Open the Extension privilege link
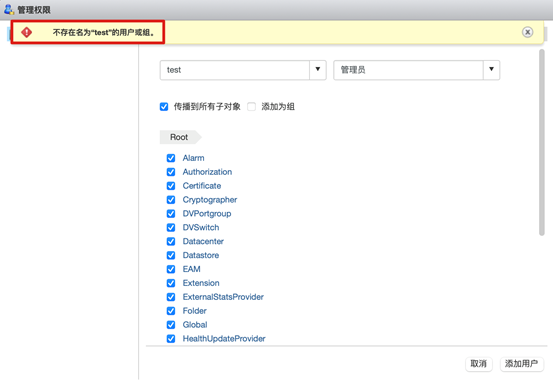 (x=201, y=283)
